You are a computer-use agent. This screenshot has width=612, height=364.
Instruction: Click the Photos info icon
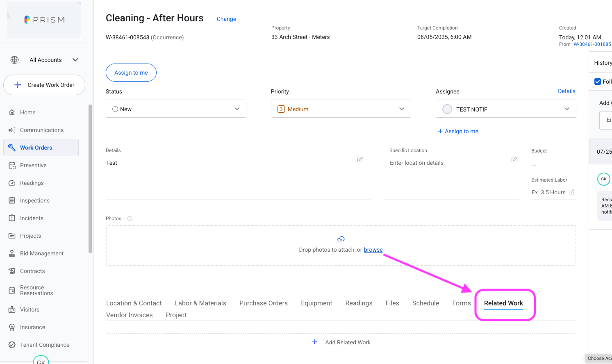[x=130, y=218]
